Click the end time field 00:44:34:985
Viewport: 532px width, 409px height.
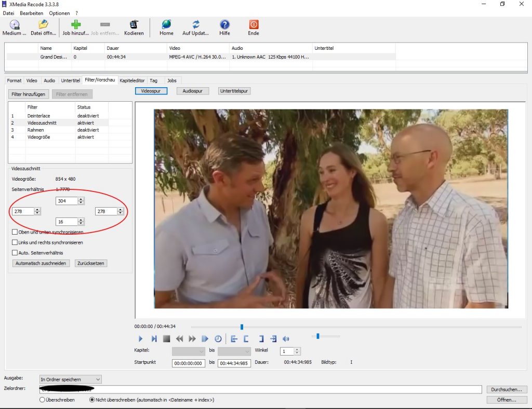[234, 363]
